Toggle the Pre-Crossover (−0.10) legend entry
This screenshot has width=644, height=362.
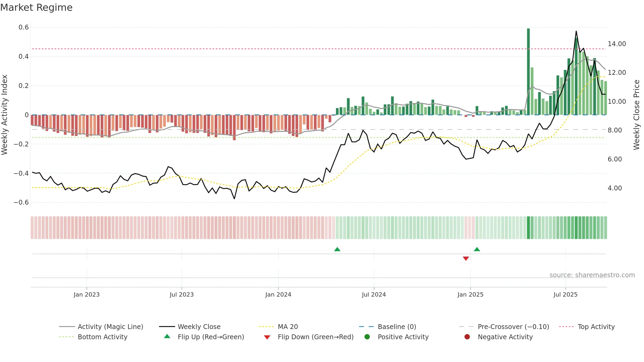pyautogui.click(x=504, y=327)
